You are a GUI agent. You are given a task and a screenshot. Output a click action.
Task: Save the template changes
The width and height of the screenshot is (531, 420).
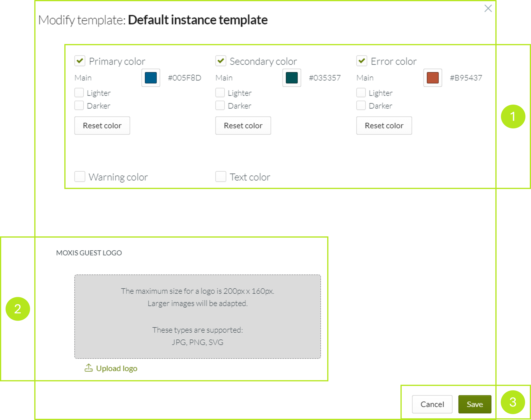click(474, 404)
